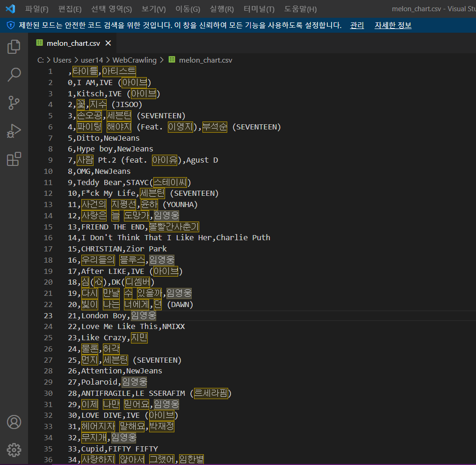Screen dimensions: 476x465
Task: Click the csv file icon in breadcrumb
Action: click(x=172, y=59)
